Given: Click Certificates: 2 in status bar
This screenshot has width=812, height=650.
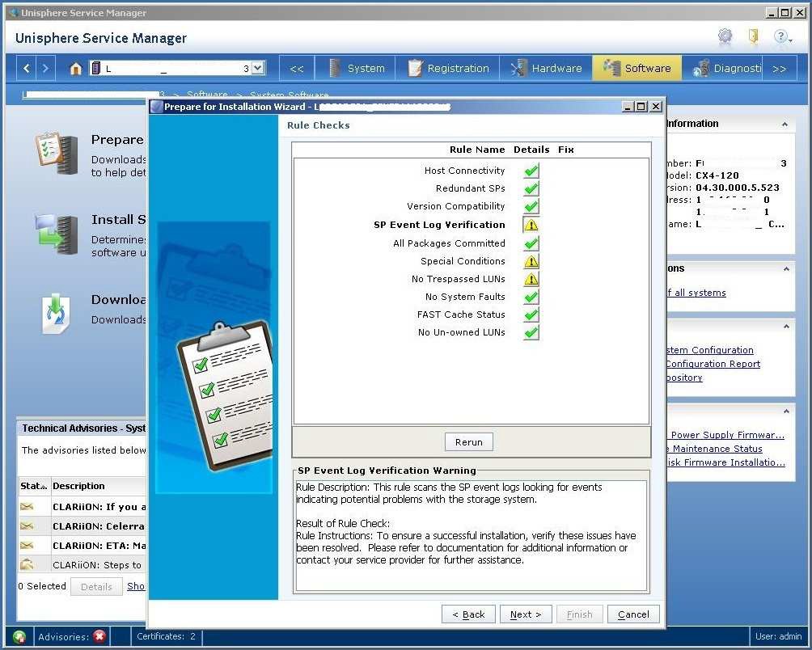Looking at the screenshot, I should point(167,636).
